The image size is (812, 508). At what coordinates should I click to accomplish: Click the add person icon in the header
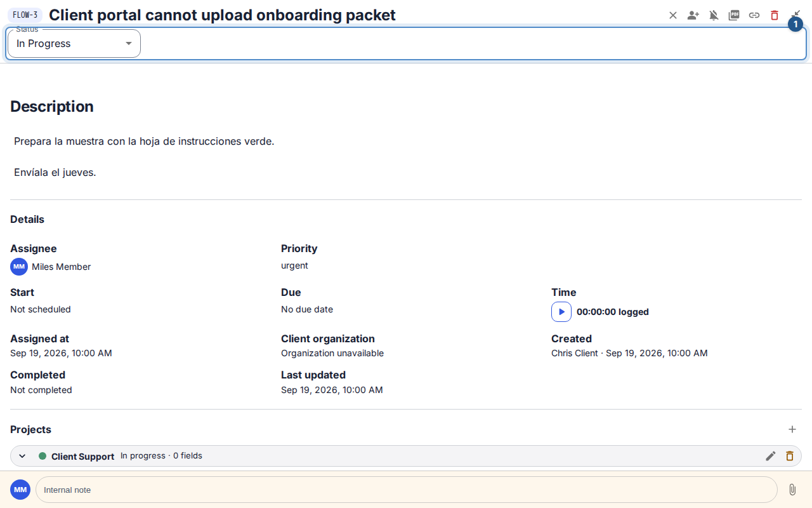click(693, 15)
